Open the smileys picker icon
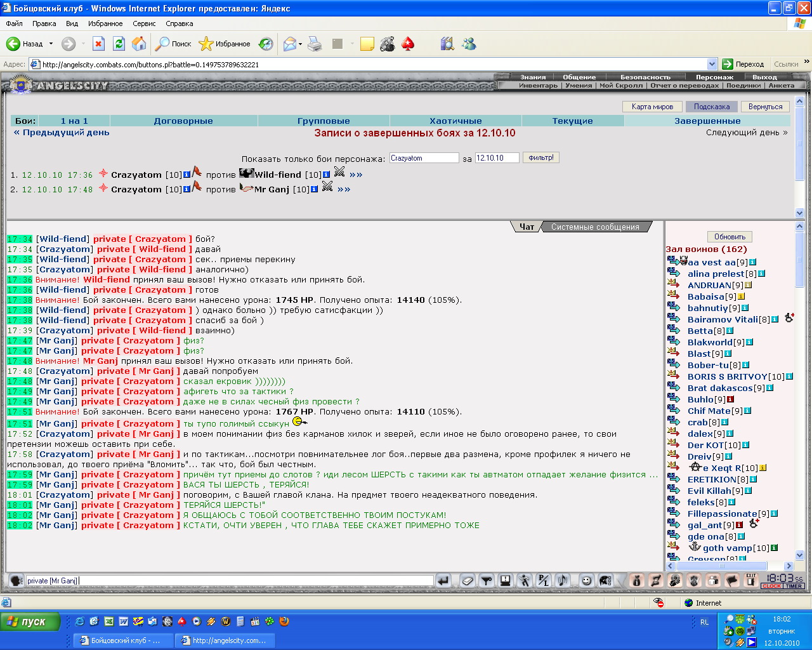This screenshot has width=812, height=650. 587,580
